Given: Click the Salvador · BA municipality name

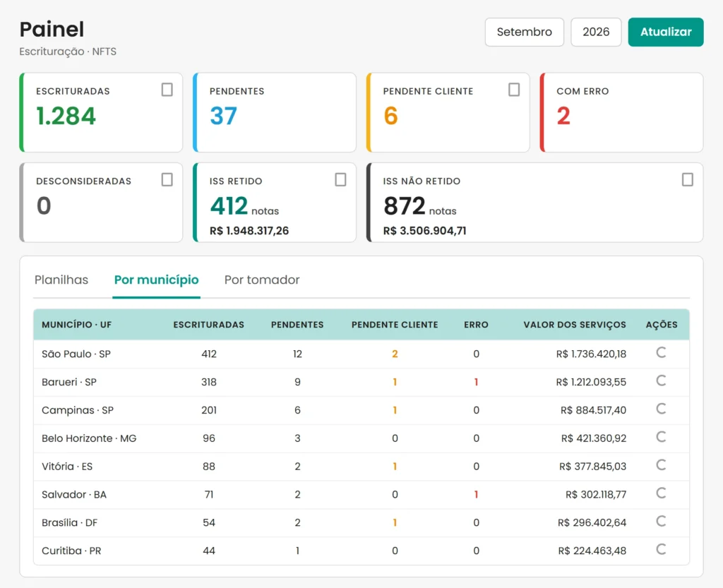Looking at the screenshot, I should (73, 494).
